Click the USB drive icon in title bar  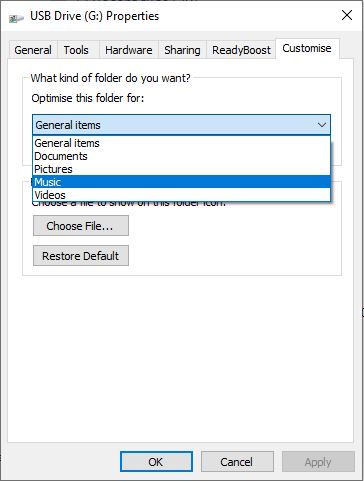16,18
